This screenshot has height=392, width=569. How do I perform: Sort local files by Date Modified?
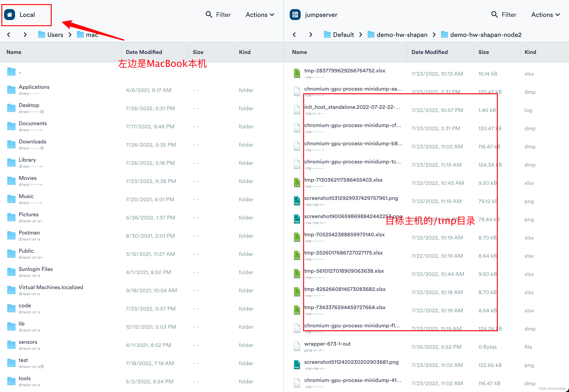(144, 52)
